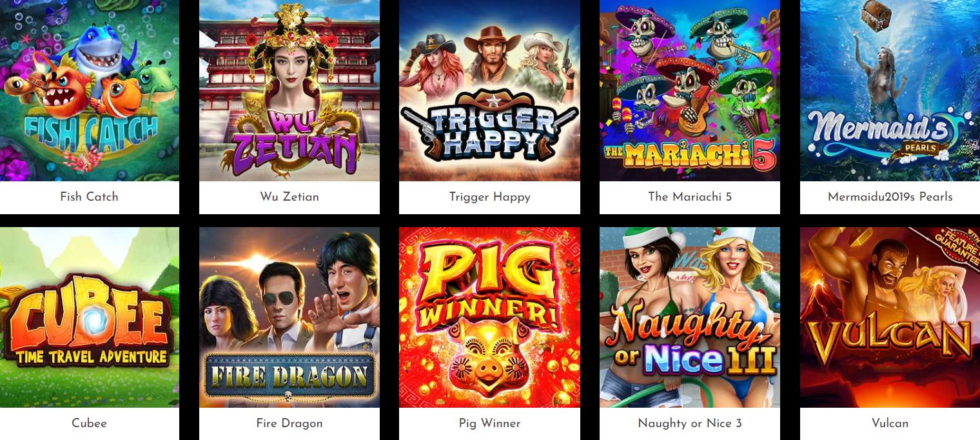Open the "Naughty or Nice 3" text link
980x440 pixels.
pyautogui.click(x=690, y=423)
